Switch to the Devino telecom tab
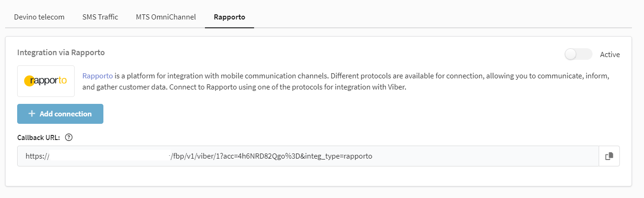 pyautogui.click(x=39, y=17)
